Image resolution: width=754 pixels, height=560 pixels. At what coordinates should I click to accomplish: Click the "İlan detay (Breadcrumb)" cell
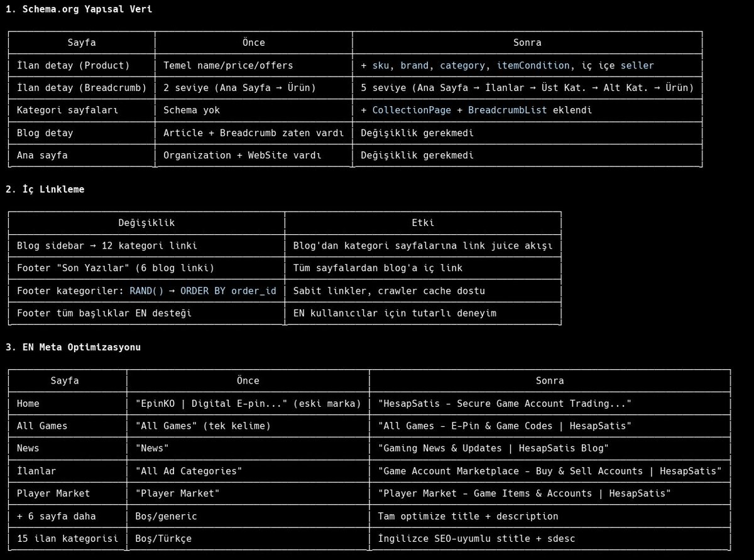point(82,88)
